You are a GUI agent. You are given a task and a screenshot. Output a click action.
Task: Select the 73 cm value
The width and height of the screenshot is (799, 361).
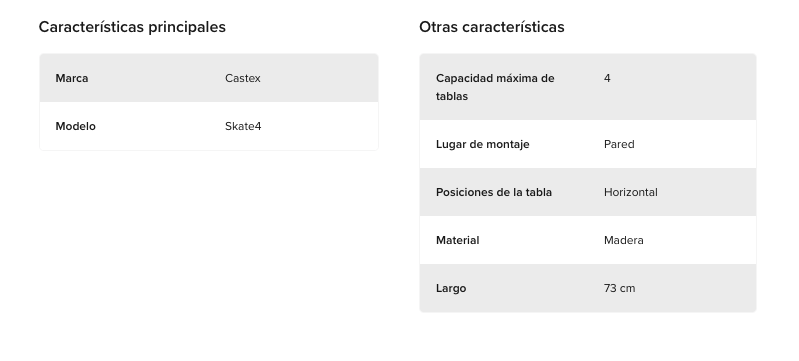tap(620, 288)
